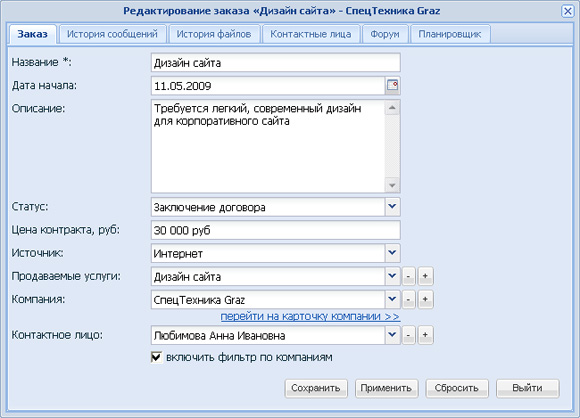Click the СпецТехника Graz company text field
The image size is (580, 418).
pos(268,300)
